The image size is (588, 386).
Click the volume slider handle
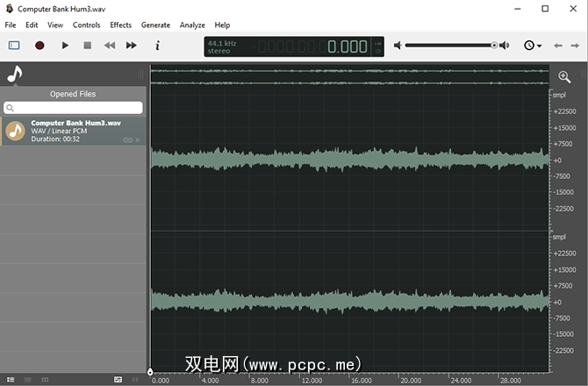[x=494, y=46]
